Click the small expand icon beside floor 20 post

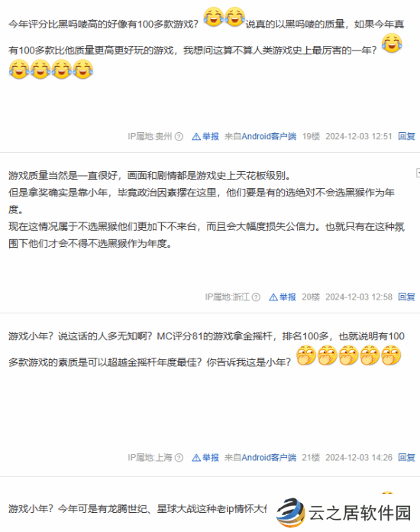[x=418, y=173]
